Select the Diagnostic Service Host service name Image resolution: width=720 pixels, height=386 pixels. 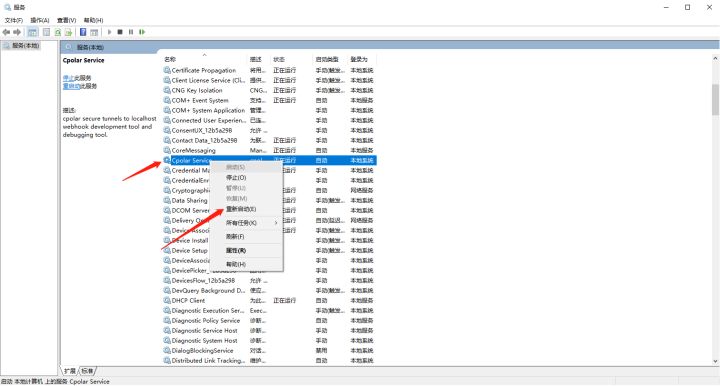pyautogui.click(x=204, y=330)
